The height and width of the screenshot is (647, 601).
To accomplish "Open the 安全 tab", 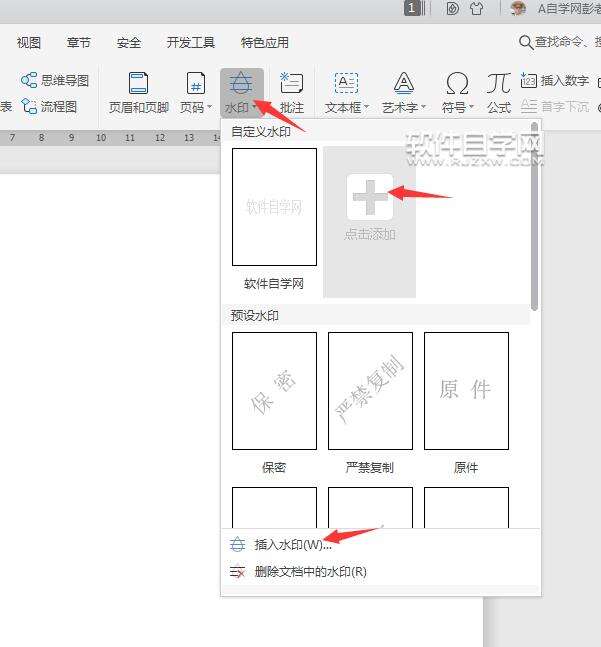I will pos(129,42).
